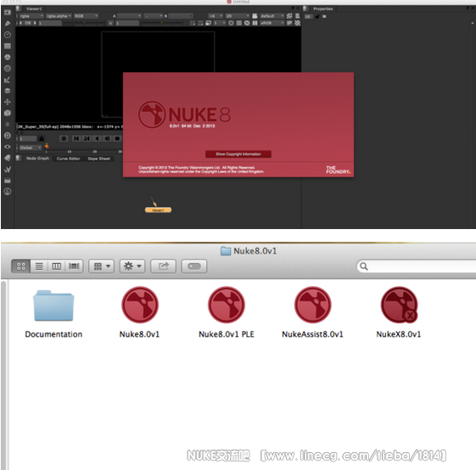Screen dimensions: 476x470
Task: Open the viewer B input dropdown
Action: (x=181, y=16)
